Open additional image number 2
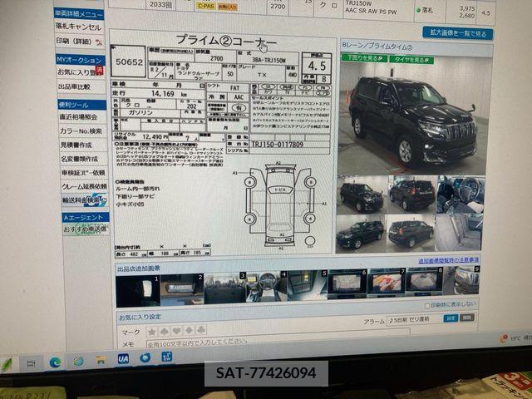The width and height of the screenshot is (532, 399). [182, 290]
